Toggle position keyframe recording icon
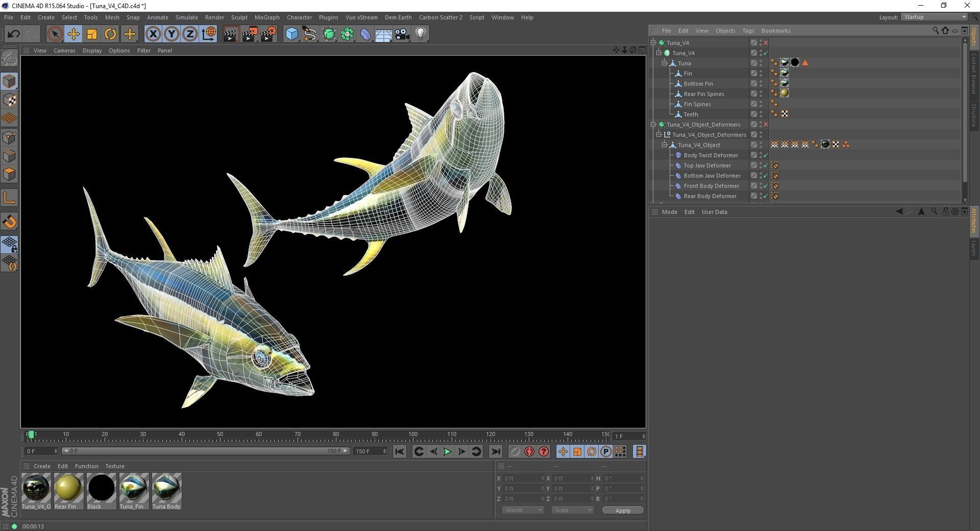Viewport: 980px width, 531px height. 562,451
